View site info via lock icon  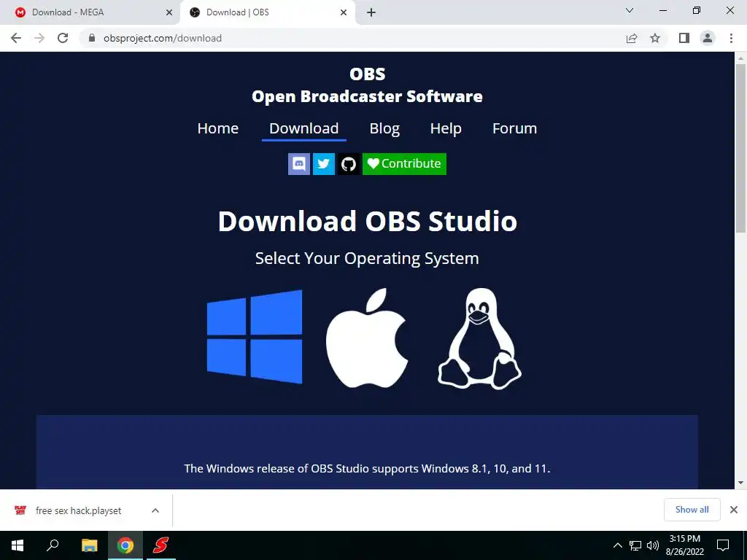point(92,38)
